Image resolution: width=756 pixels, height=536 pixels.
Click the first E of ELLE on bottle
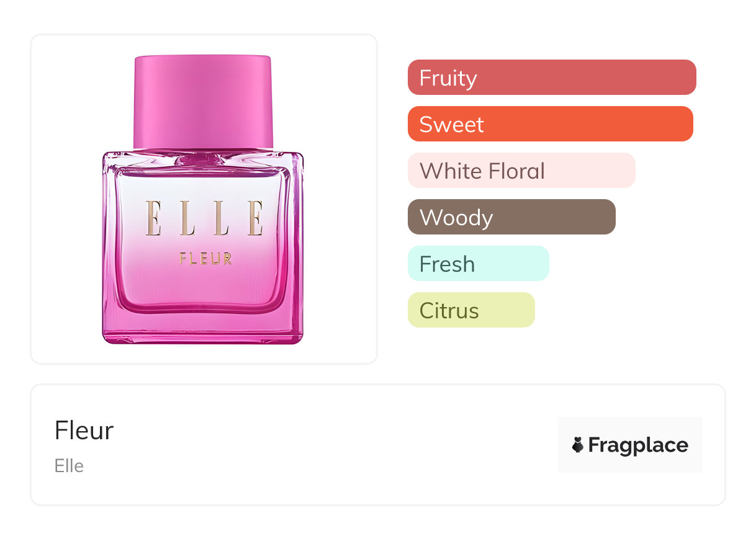(154, 218)
